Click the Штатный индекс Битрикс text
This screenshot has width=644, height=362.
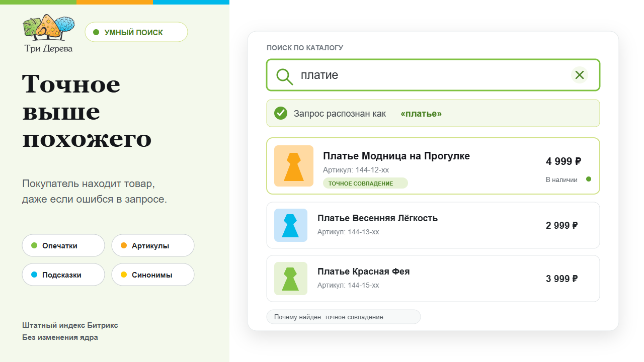[70, 325]
